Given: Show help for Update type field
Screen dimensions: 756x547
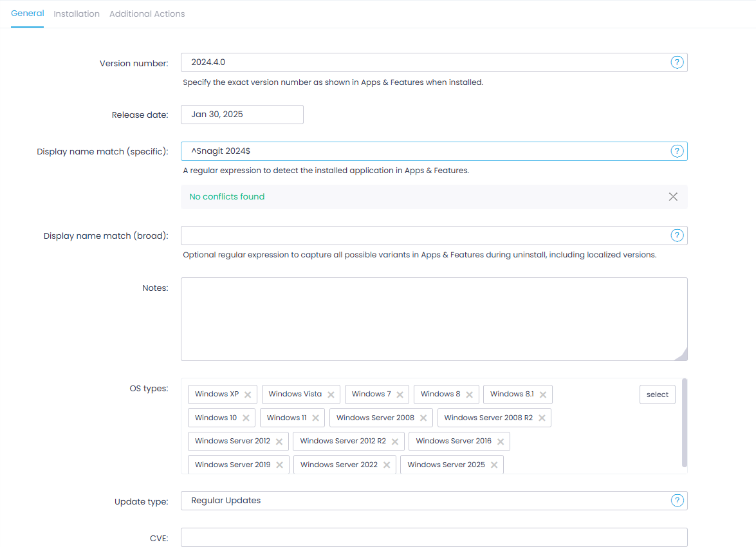Looking at the screenshot, I should [x=677, y=500].
